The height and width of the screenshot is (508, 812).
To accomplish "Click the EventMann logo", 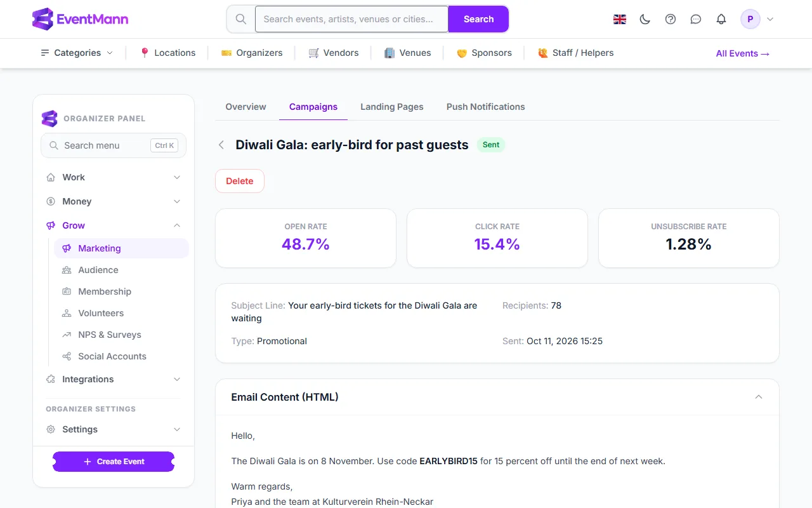I will click(80, 19).
